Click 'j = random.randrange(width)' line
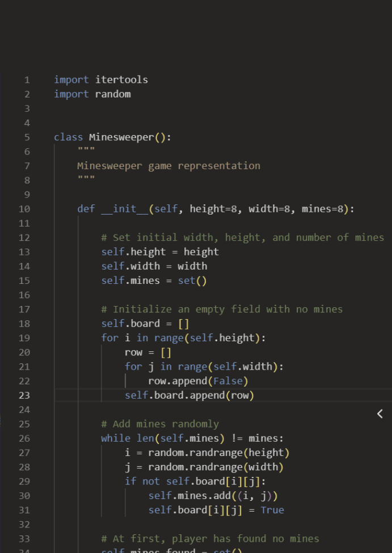This screenshot has height=553, width=392. [204, 467]
